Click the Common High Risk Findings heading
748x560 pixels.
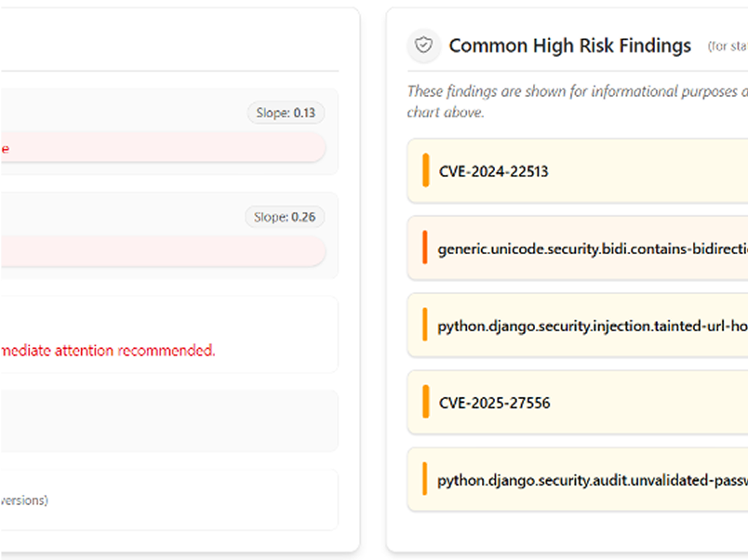[569, 46]
